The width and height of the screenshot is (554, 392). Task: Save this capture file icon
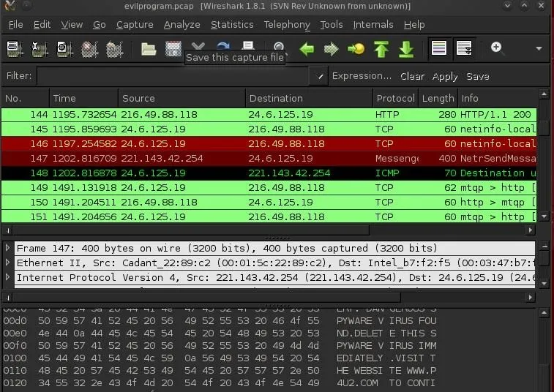[173, 49]
